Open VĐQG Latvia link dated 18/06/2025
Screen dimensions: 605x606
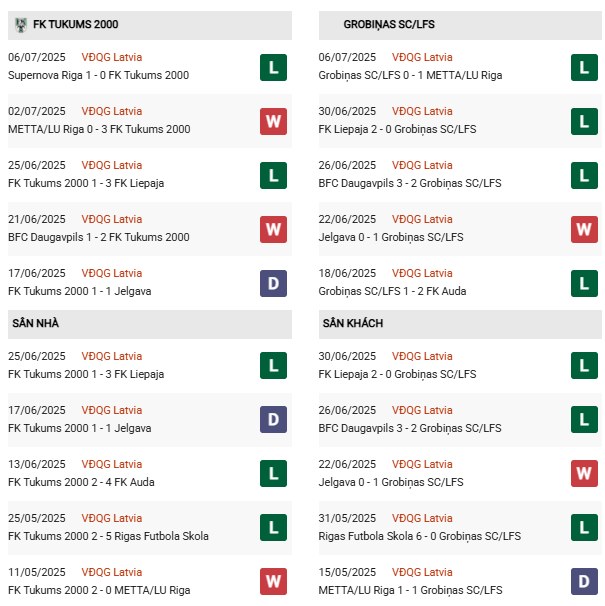(x=422, y=273)
